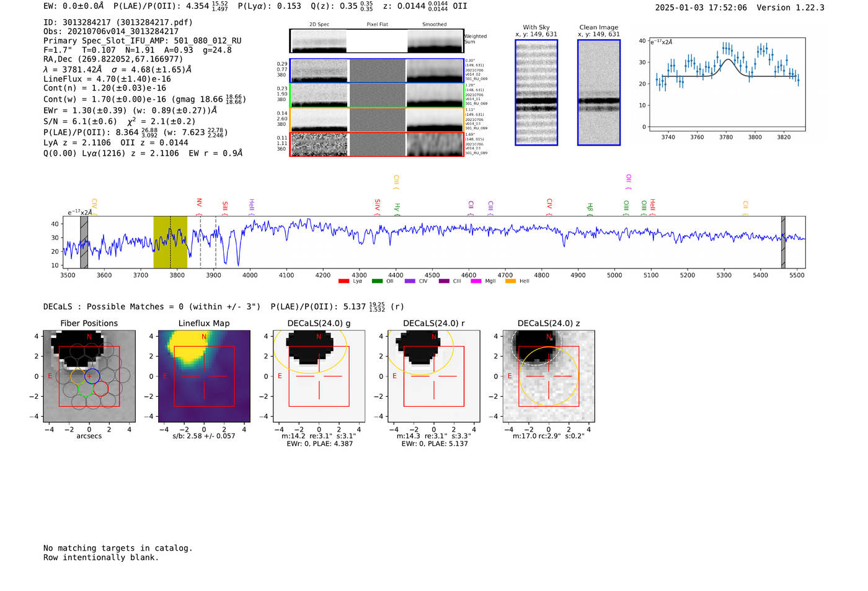Click the '2D Spec' column header

pos(319,25)
